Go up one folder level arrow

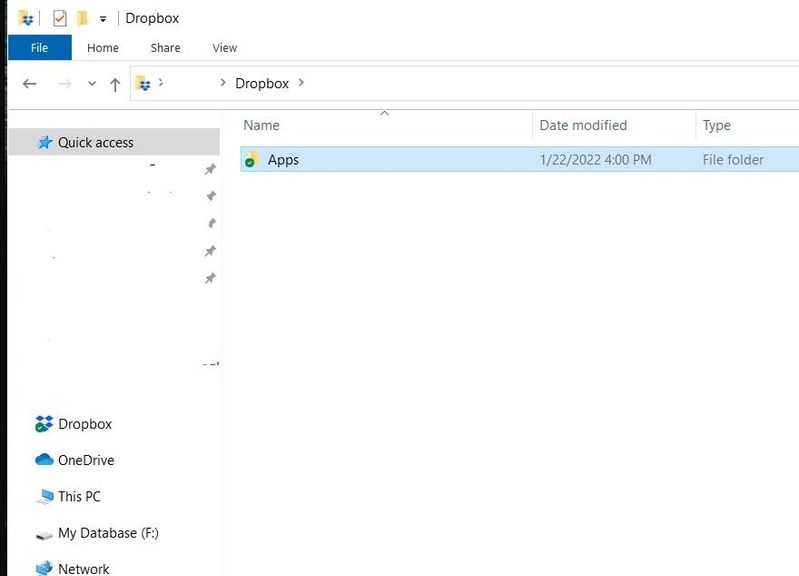point(115,85)
